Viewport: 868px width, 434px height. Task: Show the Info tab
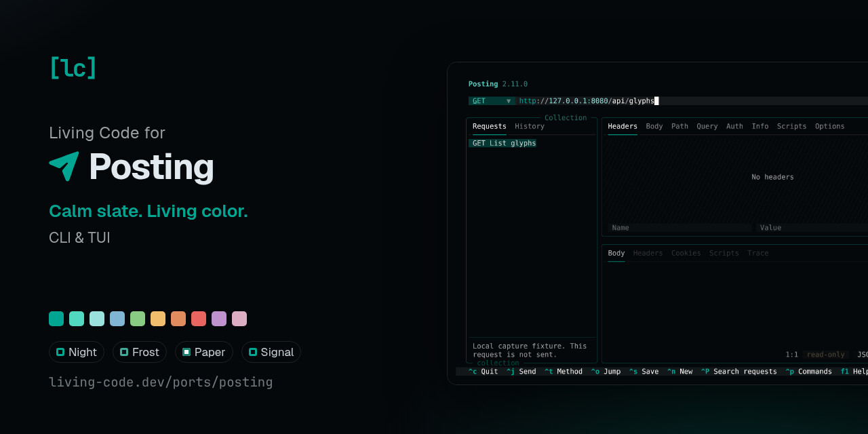click(760, 126)
